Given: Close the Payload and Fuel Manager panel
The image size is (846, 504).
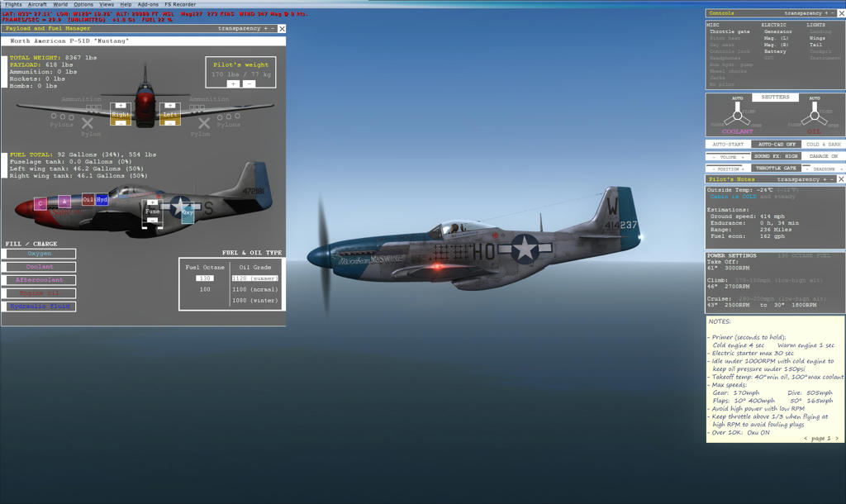Looking at the screenshot, I should [x=282, y=29].
